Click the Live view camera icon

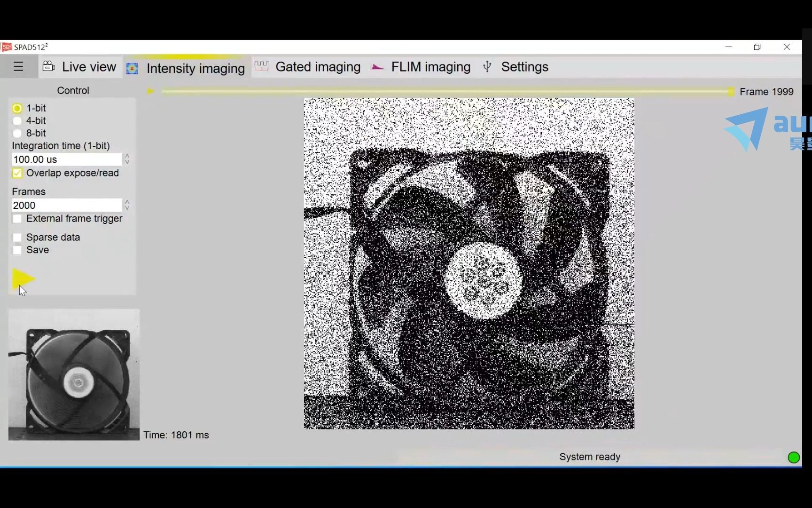coord(48,66)
